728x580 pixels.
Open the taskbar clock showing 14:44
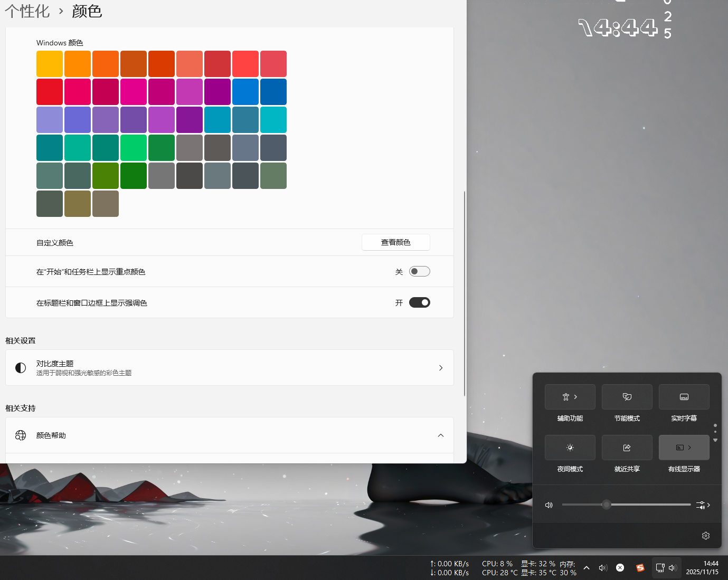click(x=702, y=568)
